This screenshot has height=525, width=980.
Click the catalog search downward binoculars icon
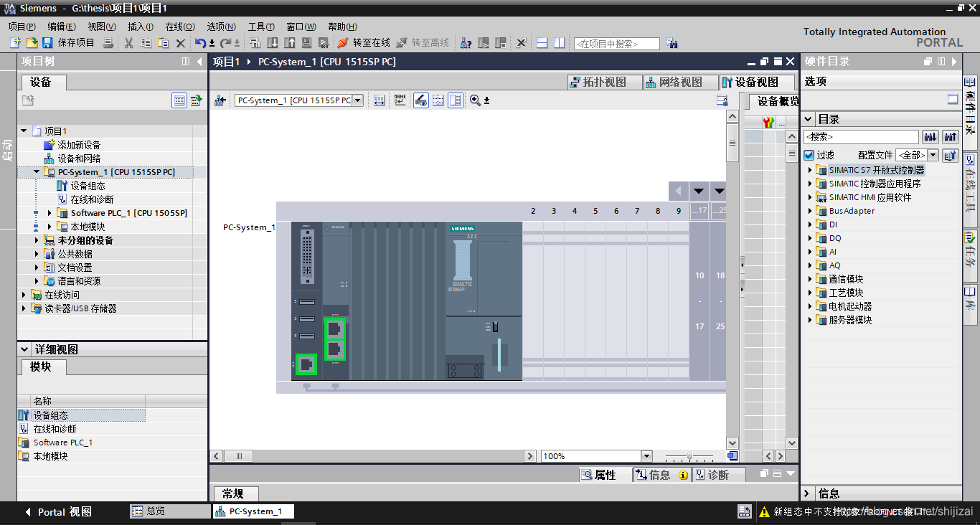click(930, 136)
